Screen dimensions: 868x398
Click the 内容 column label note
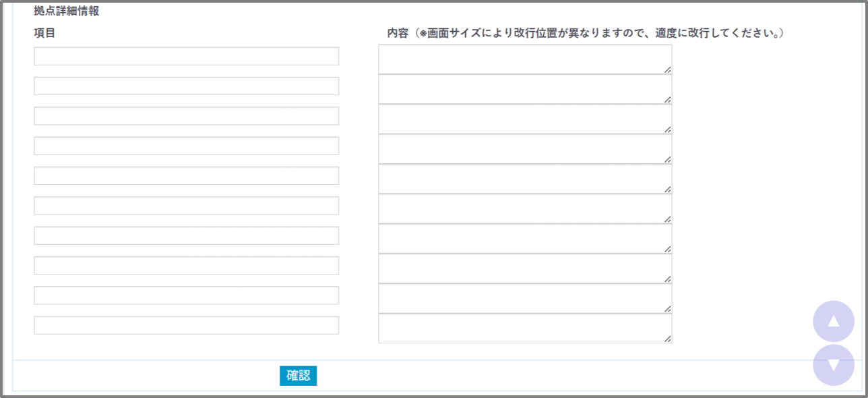pos(585,32)
